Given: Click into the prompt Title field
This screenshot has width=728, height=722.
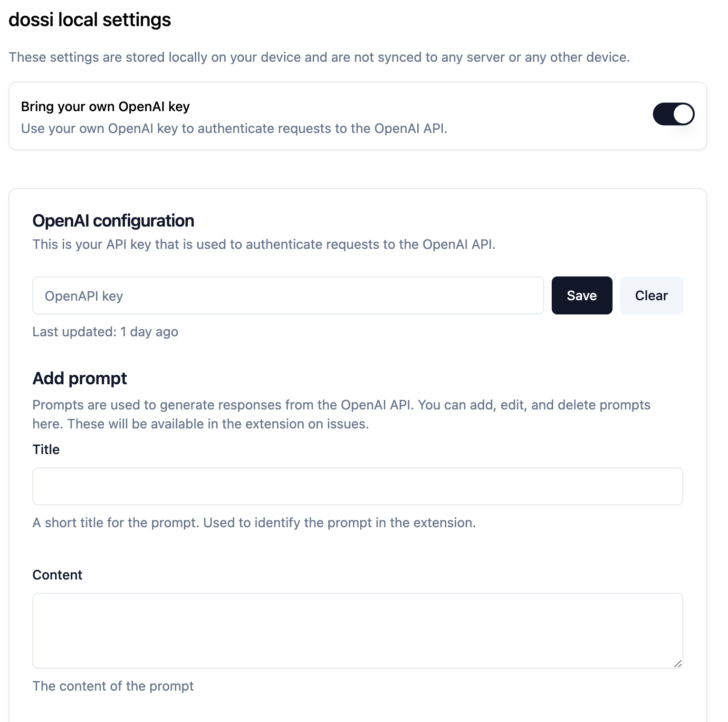Looking at the screenshot, I should (x=358, y=486).
